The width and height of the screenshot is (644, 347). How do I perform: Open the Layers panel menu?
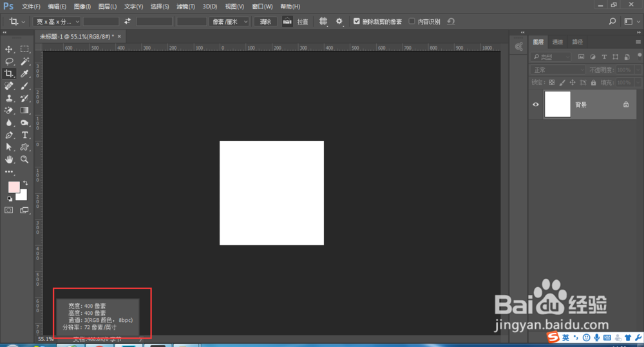tap(638, 42)
